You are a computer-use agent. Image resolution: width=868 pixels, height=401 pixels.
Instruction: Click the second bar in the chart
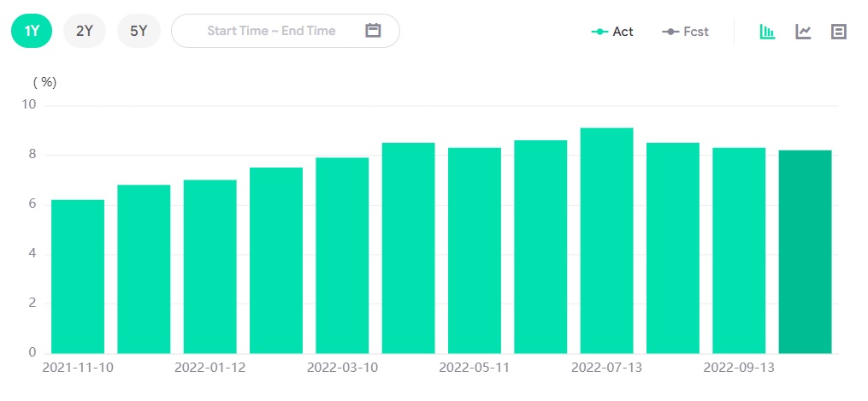pyautogui.click(x=144, y=268)
